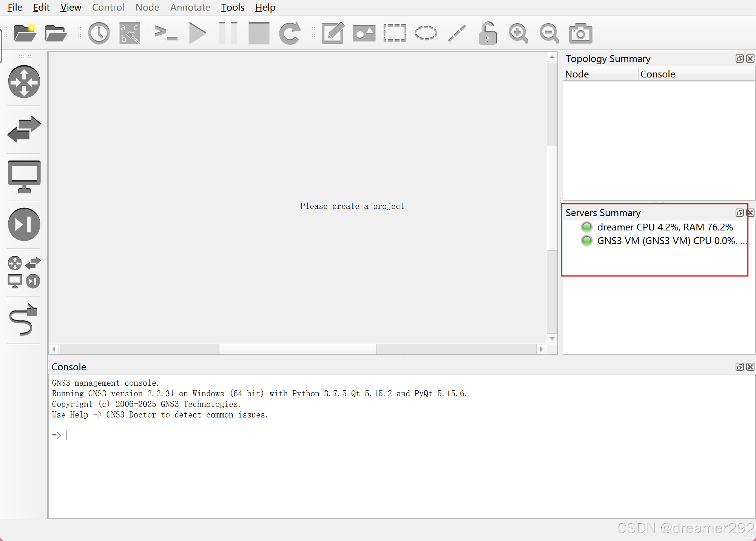The image size is (756, 541).
Task: Open console connect to all nodes
Action: point(166,34)
